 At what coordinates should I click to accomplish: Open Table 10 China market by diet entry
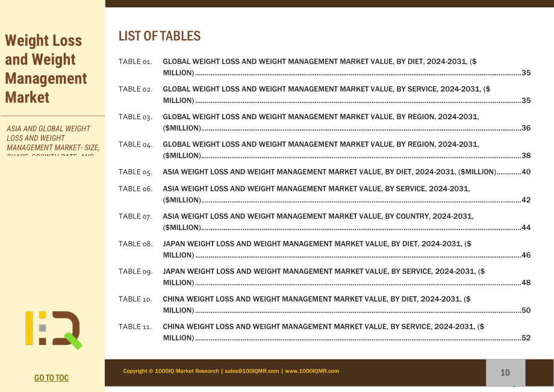[325, 305]
